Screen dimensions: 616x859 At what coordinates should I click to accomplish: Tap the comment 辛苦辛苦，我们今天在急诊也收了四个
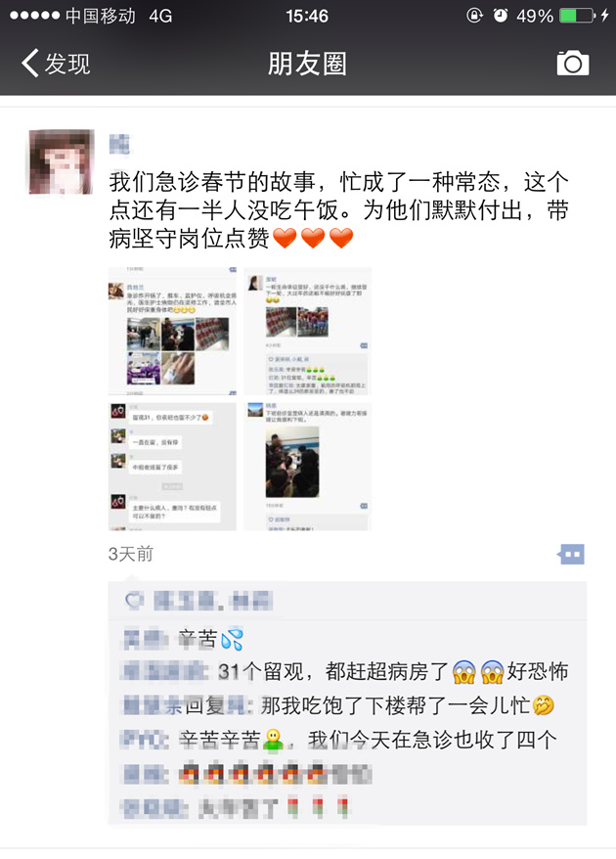(339, 740)
